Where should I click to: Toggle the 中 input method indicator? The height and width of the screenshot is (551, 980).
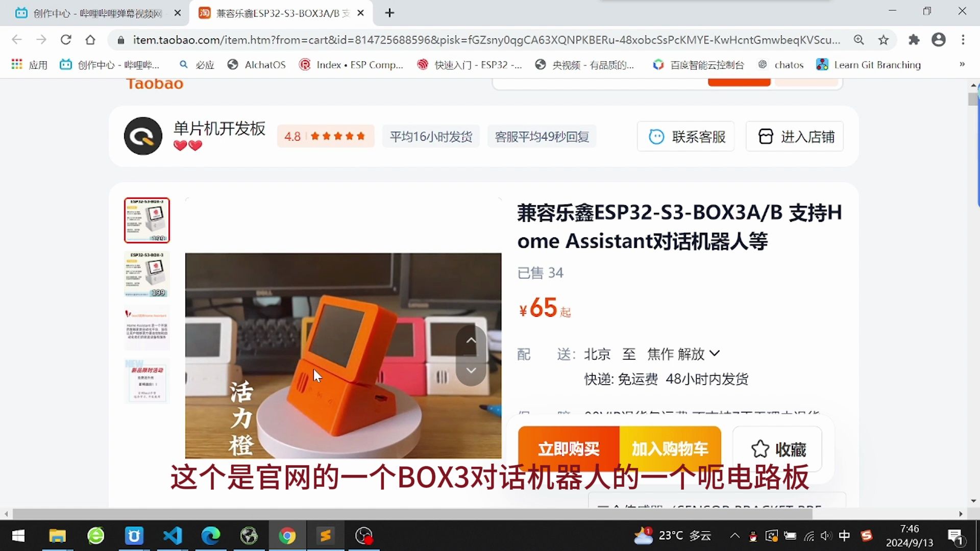[x=844, y=536]
